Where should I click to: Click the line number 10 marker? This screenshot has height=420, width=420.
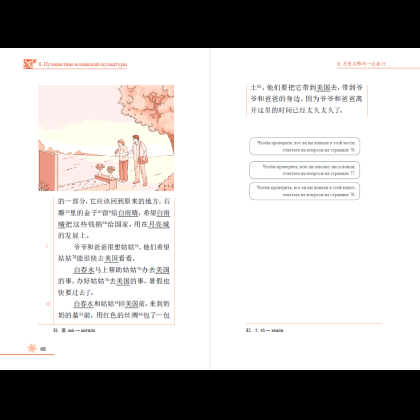pos(48,304)
